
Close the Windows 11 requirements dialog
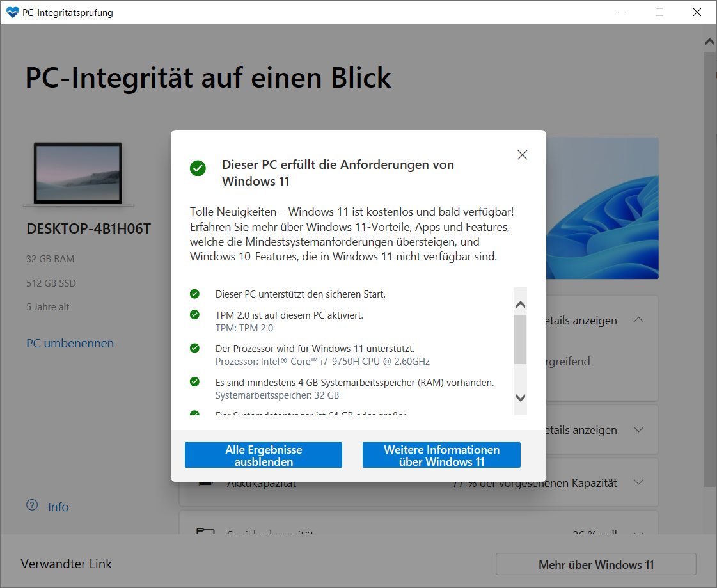click(x=522, y=155)
